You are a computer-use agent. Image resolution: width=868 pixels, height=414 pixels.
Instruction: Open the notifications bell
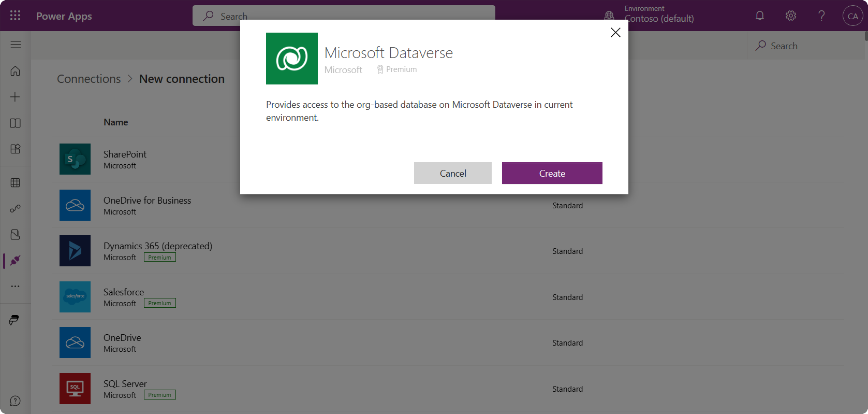(x=760, y=16)
